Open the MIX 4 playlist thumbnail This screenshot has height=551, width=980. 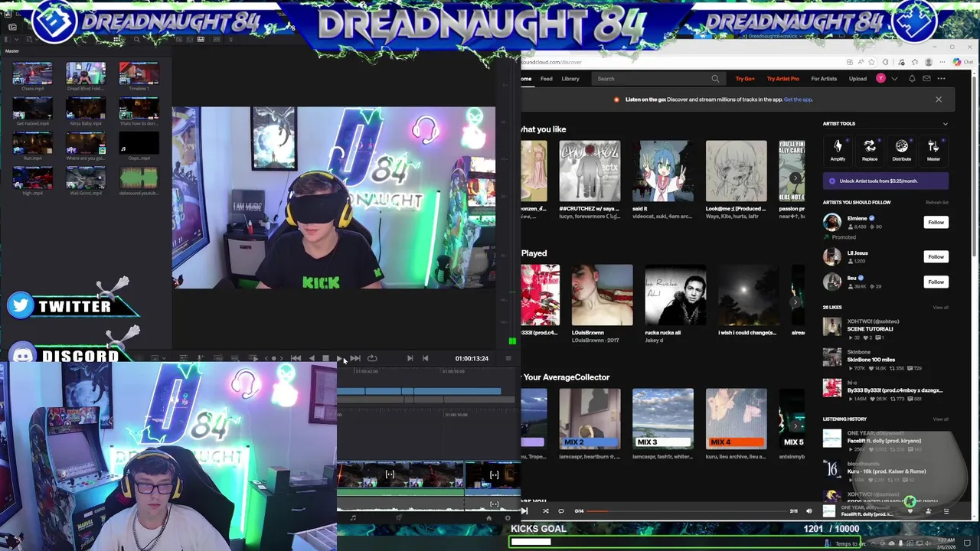pyautogui.click(x=736, y=419)
